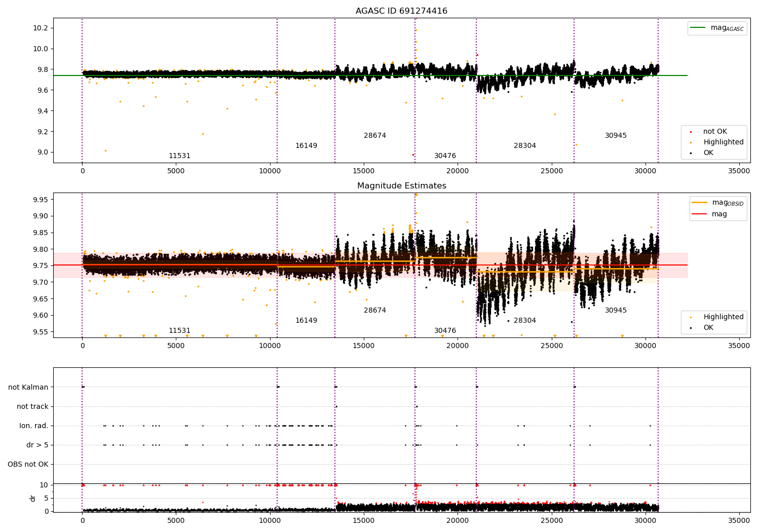Image resolution: width=760 pixels, height=532 pixels.
Task: Click observation label 16149 in the top plot
Action: pos(306,146)
